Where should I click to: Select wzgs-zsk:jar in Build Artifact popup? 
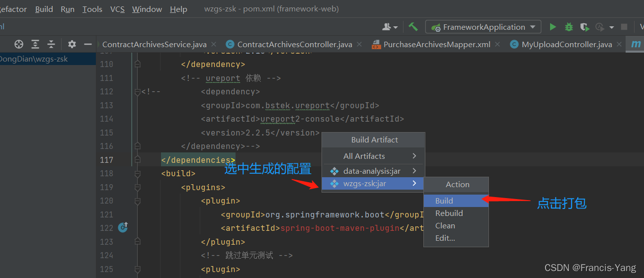[373, 184]
